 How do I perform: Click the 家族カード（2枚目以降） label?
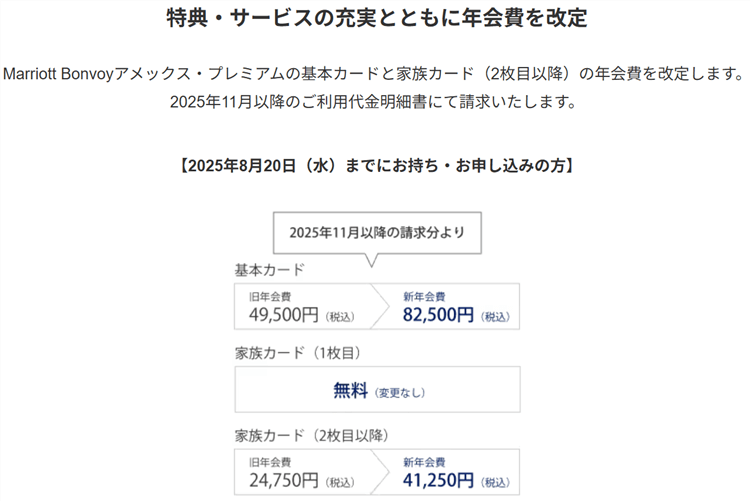pyautogui.click(x=311, y=436)
